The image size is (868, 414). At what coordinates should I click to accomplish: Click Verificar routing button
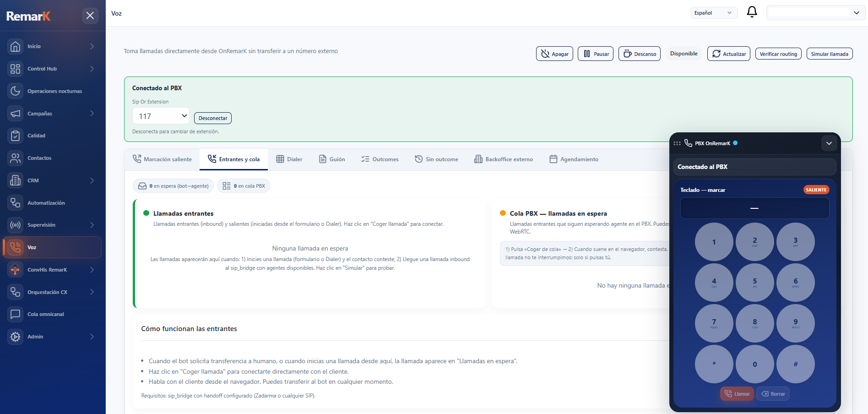tap(778, 54)
